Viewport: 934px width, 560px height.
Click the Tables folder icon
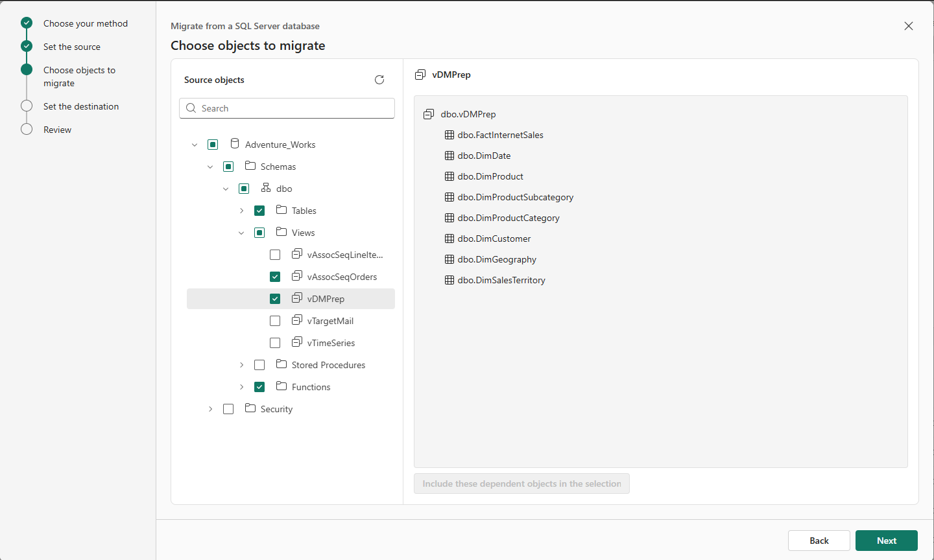coord(281,210)
